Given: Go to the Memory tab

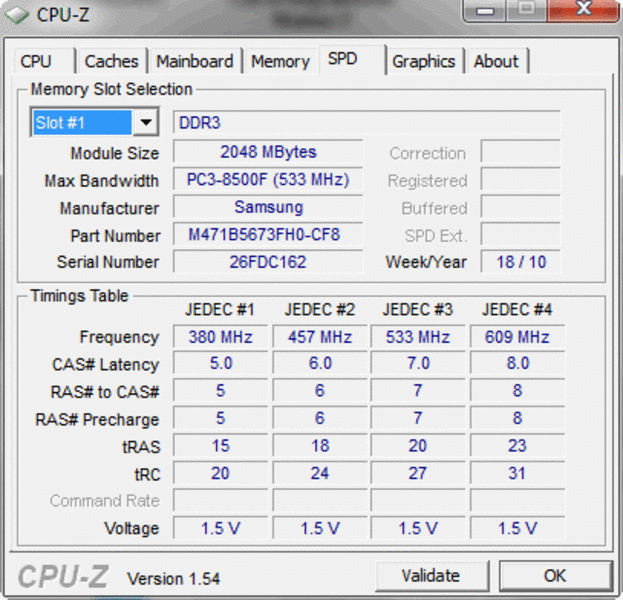Looking at the screenshot, I should [x=281, y=61].
